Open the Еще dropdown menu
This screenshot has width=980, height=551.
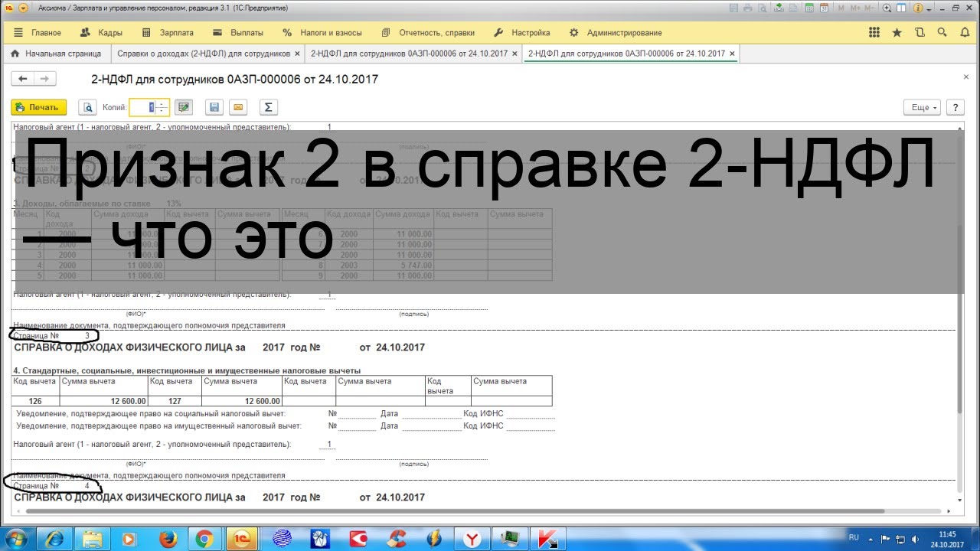click(x=922, y=108)
